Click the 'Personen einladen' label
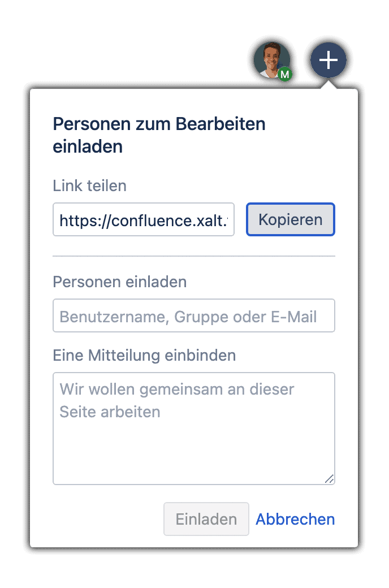 pyautogui.click(x=120, y=282)
